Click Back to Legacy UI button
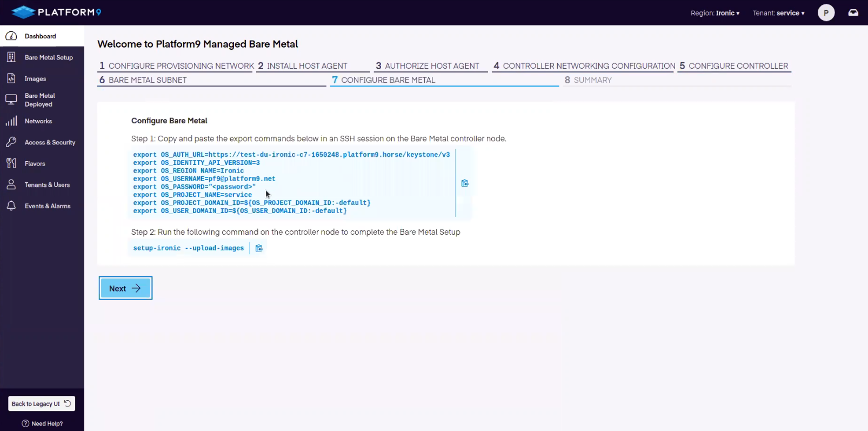 pyautogui.click(x=42, y=403)
